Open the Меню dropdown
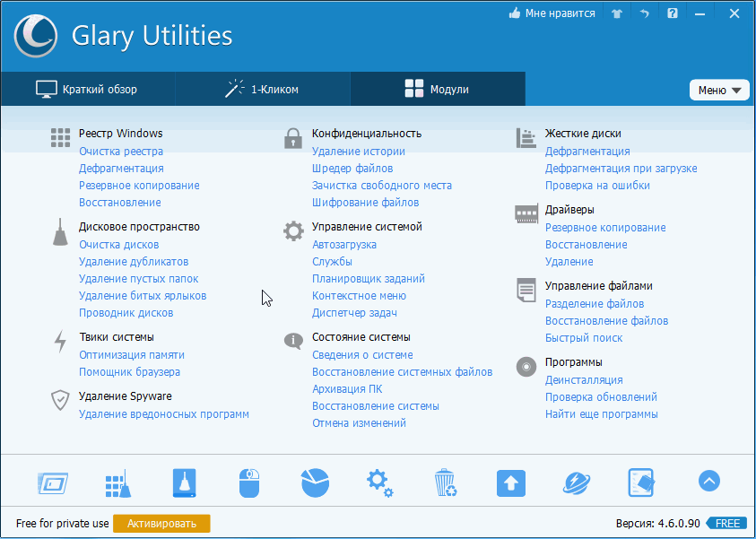 [719, 90]
